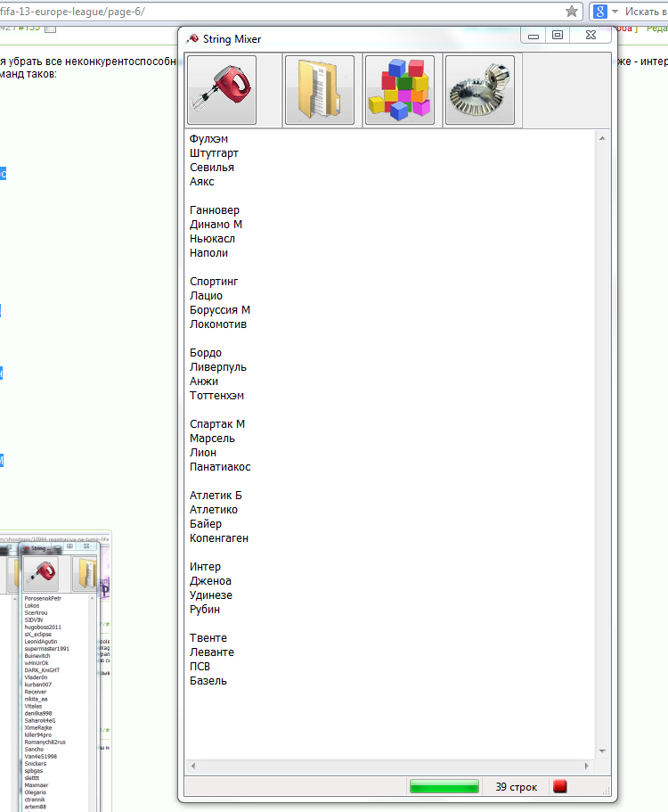Screen dimensions: 668x812
Task: Click the mixer icon in thumbnail window
Action: click(x=41, y=573)
